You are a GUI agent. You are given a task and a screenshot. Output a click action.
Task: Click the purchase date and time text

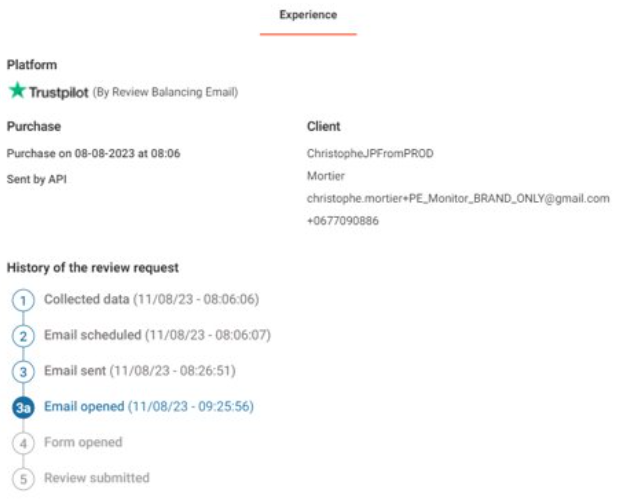tap(93, 154)
